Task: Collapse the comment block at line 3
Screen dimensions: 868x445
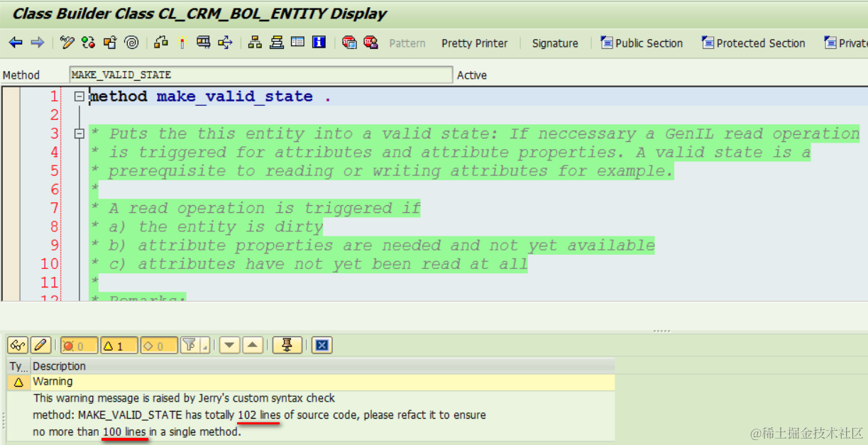Action: [x=79, y=133]
